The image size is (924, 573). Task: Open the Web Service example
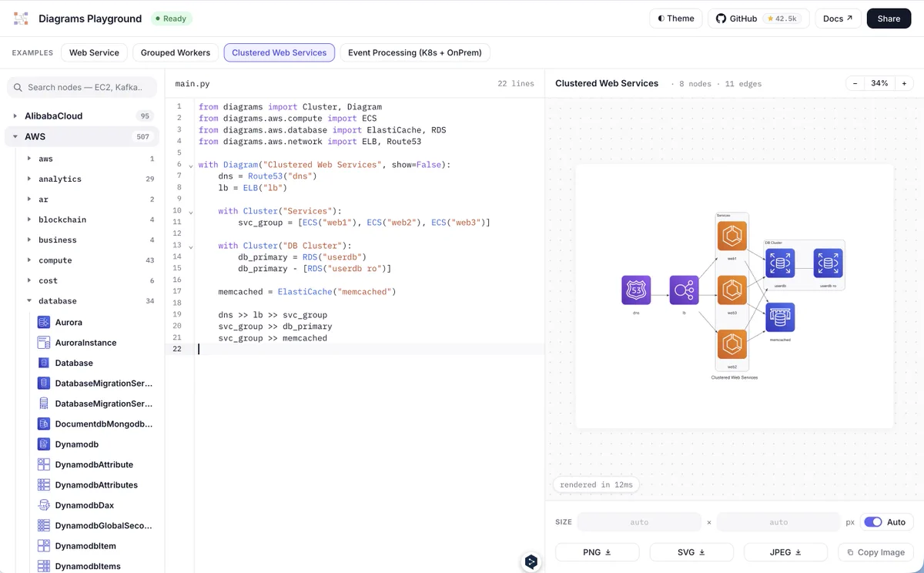(x=94, y=52)
